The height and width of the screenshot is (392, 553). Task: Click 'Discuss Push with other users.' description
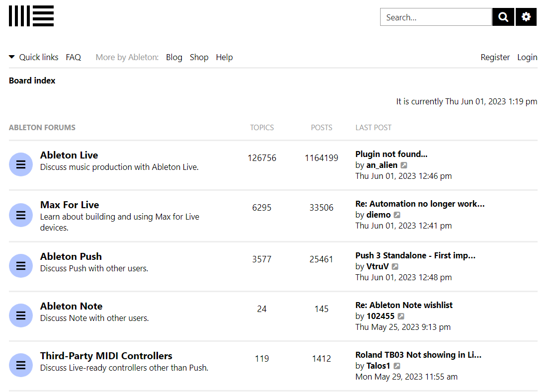tap(94, 269)
